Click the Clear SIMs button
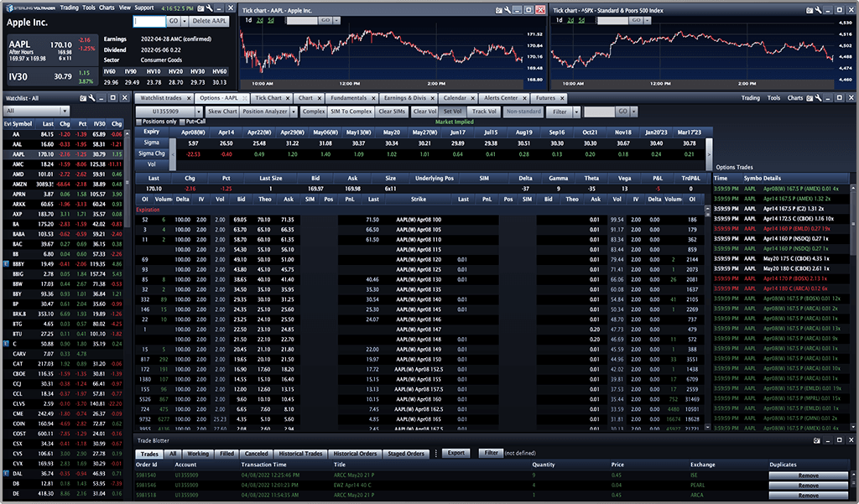The height and width of the screenshot is (504, 859). [x=392, y=112]
